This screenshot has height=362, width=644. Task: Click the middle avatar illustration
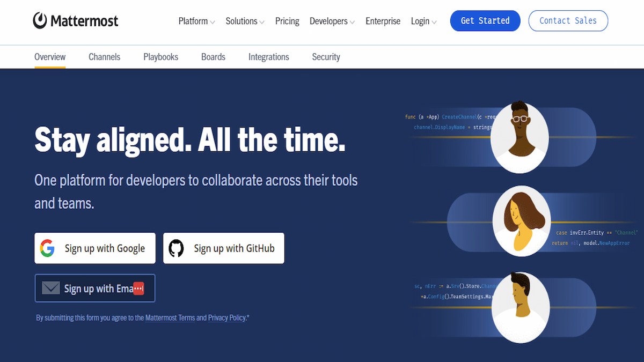click(522, 221)
